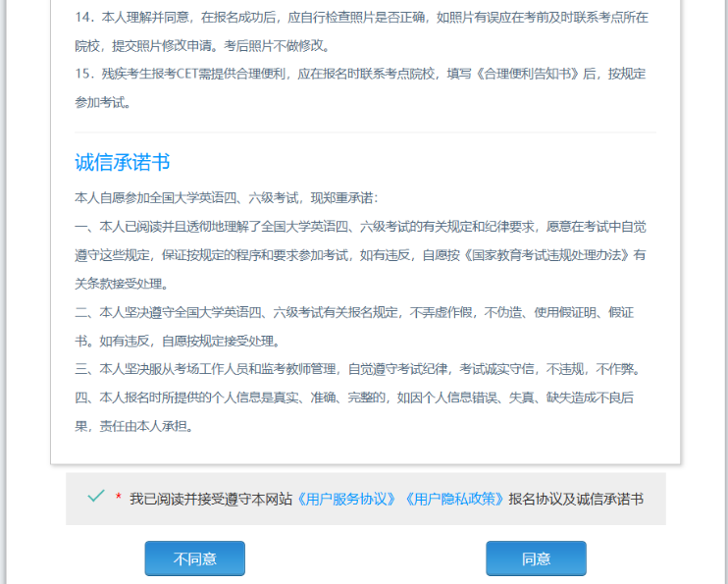Toggle the agreement checkmark checkbox
Screen dimensions: 728x584
pyautogui.click(x=95, y=497)
